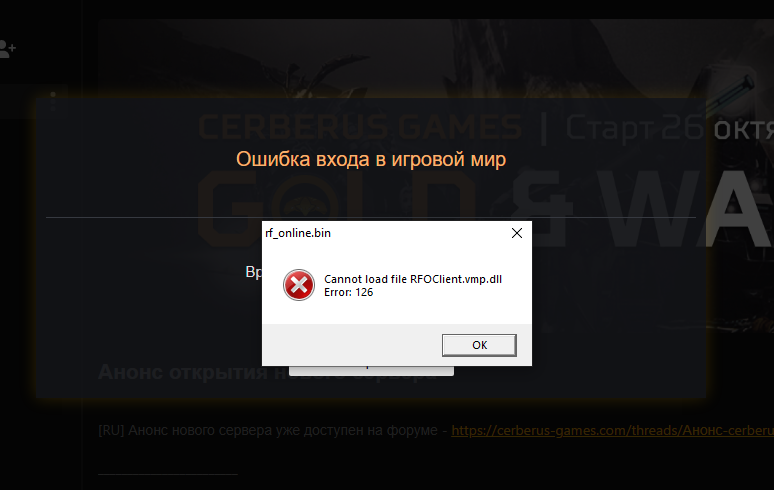Screen dimensions: 774x490
Task: Click the short separator line below news text
Action: pos(168,474)
